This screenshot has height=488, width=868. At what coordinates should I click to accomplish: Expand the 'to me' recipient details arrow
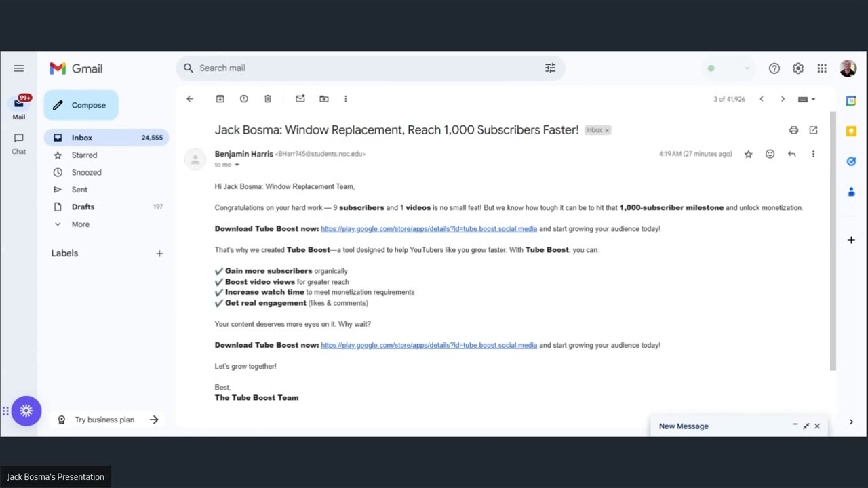(237, 165)
